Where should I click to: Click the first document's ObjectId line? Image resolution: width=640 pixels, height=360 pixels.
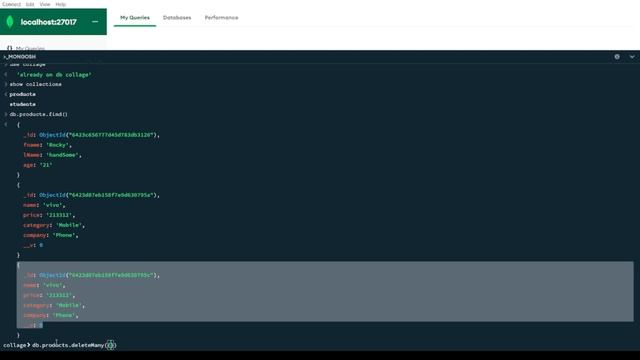(91, 135)
